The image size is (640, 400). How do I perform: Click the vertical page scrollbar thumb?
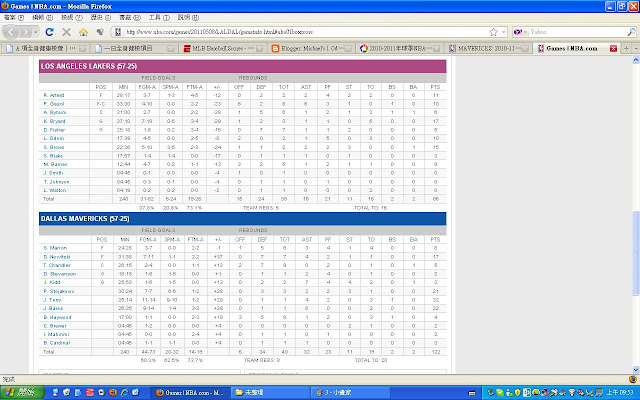[636, 253]
